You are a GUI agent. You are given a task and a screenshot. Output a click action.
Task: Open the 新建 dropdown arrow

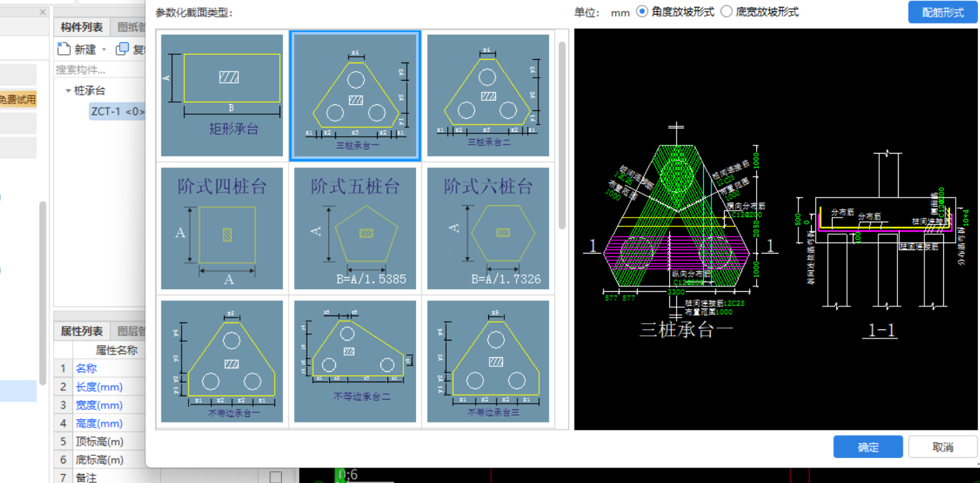[104, 50]
